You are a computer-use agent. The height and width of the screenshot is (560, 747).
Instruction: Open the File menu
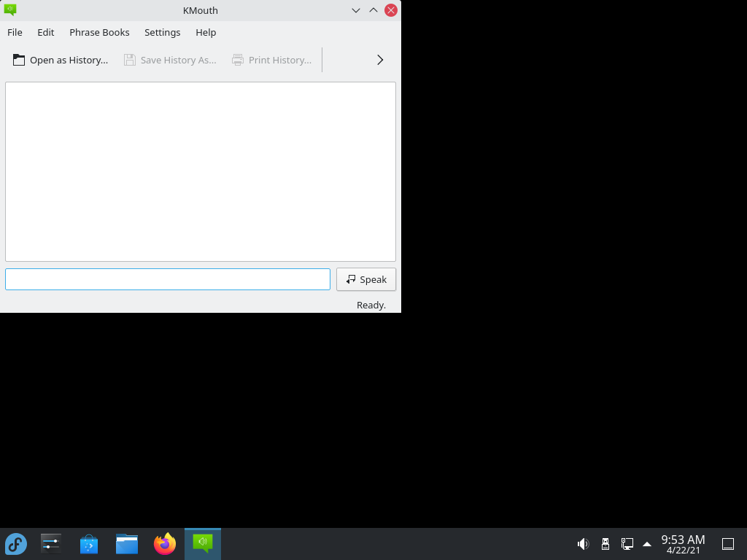click(15, 32)
